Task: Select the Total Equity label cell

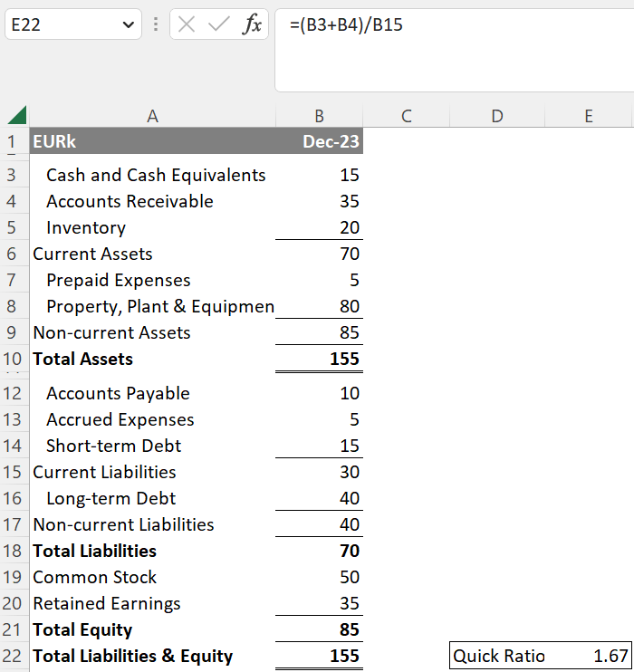Action: pos(152,629)
